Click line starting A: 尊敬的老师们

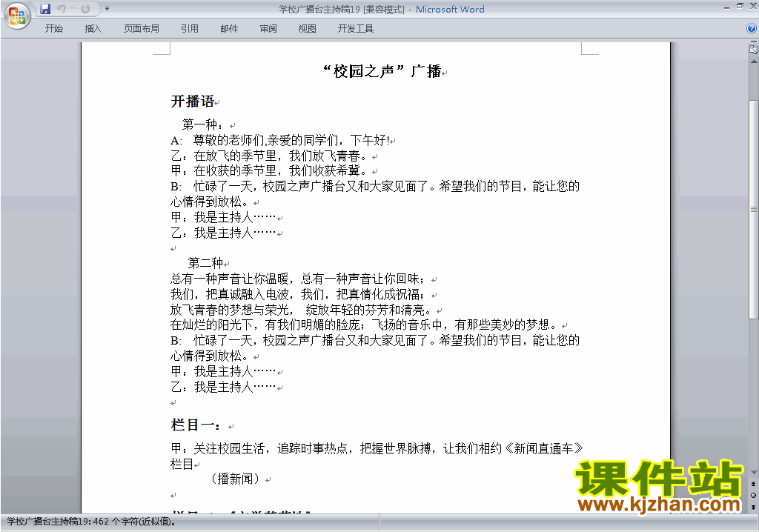279,140
